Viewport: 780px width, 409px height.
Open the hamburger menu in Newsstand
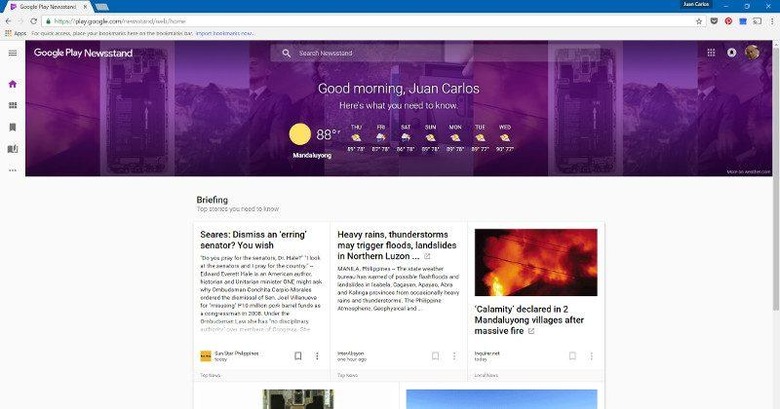(13, 53)
